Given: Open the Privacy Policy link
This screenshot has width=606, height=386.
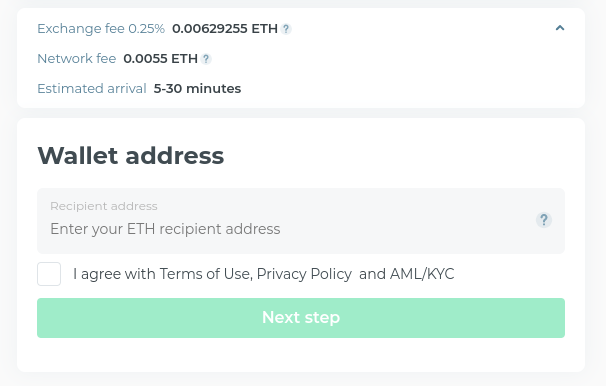Looking at the screenshot, I should 304,274.
